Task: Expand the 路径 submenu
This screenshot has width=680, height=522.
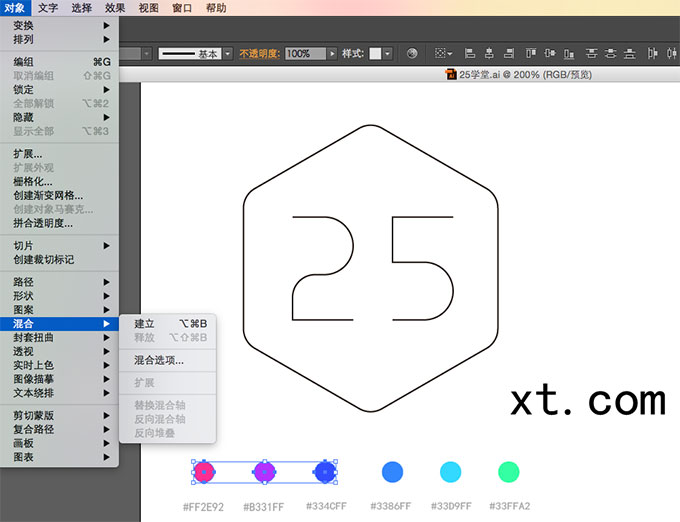Action: (59, 282)
